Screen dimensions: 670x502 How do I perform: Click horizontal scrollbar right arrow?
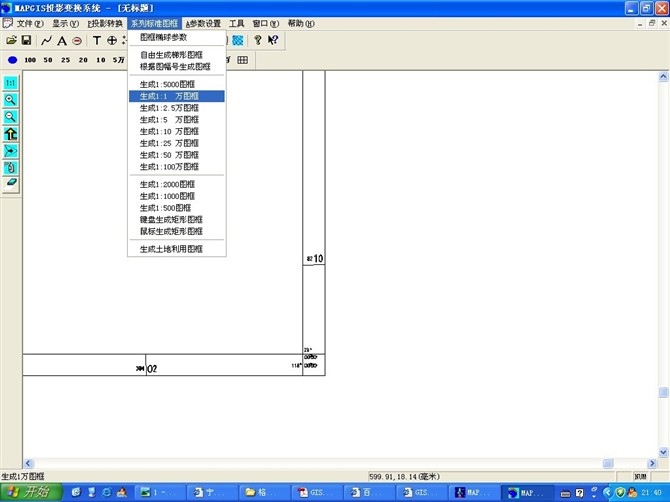(652, 463)
